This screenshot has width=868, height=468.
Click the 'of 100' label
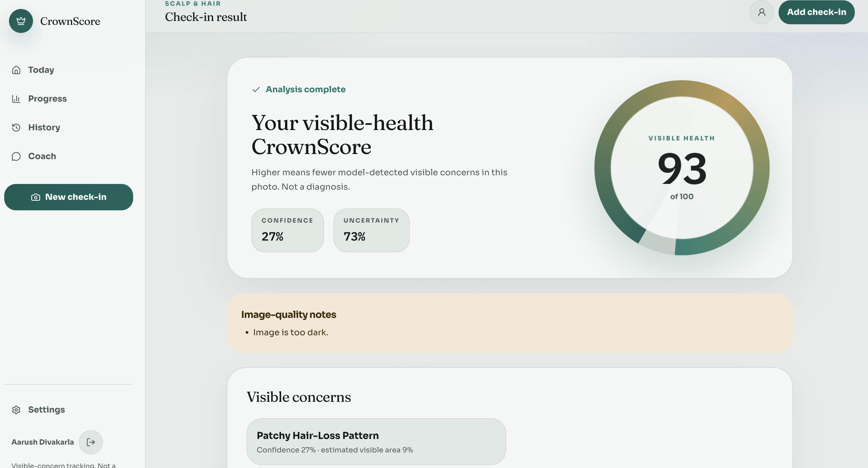[682, 197]
